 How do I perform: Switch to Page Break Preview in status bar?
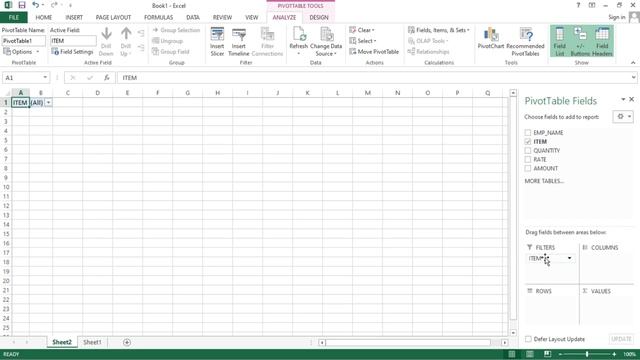(x=548, y=354)
